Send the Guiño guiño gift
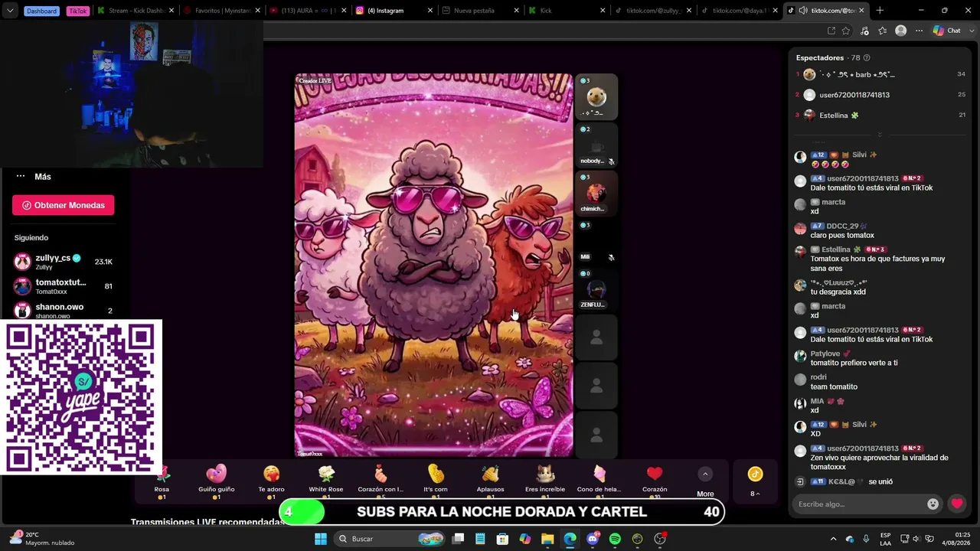Screen dimensions: 980x551 click(217, 481)
